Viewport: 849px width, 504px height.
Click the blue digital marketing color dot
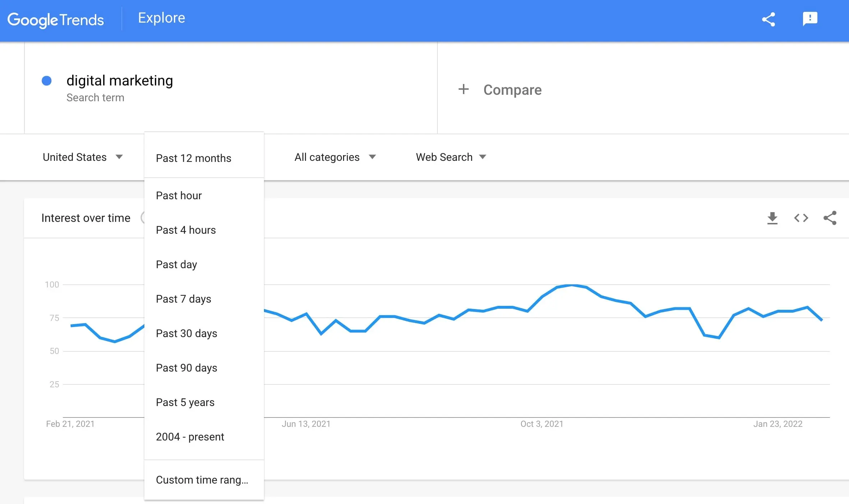pos(47,81)
